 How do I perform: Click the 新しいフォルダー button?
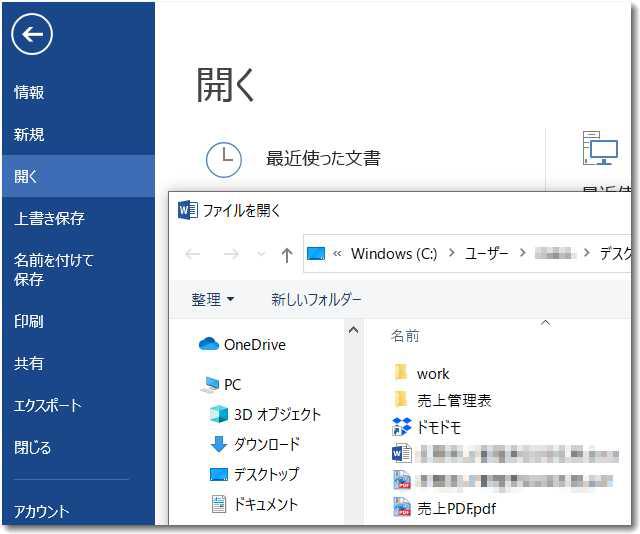tap(316, 299)
